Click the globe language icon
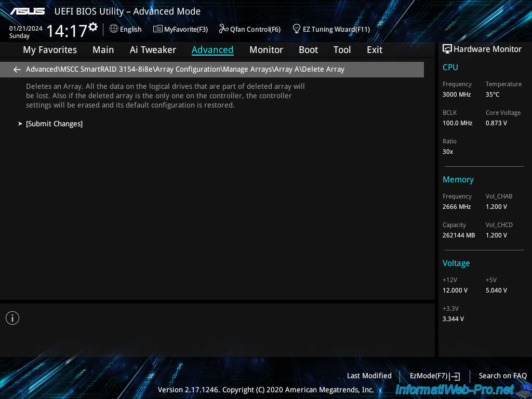532x399 pixels. tap(114, 29)
